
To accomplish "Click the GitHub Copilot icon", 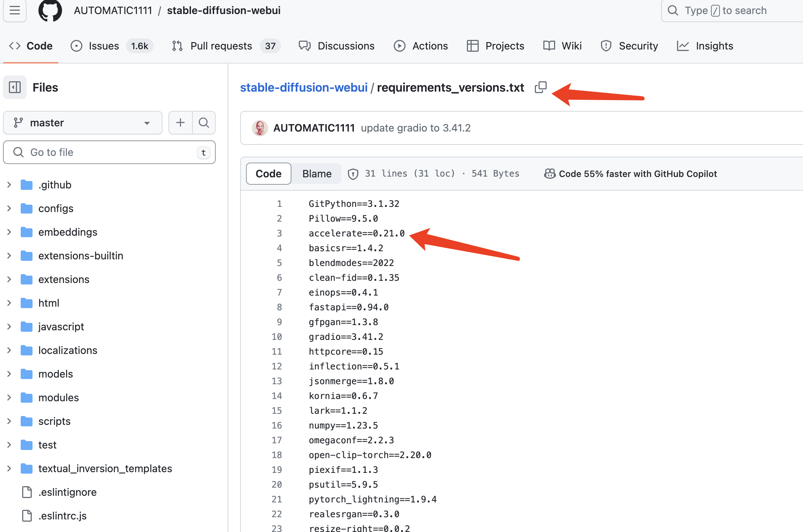I will (x=550, y=174).
